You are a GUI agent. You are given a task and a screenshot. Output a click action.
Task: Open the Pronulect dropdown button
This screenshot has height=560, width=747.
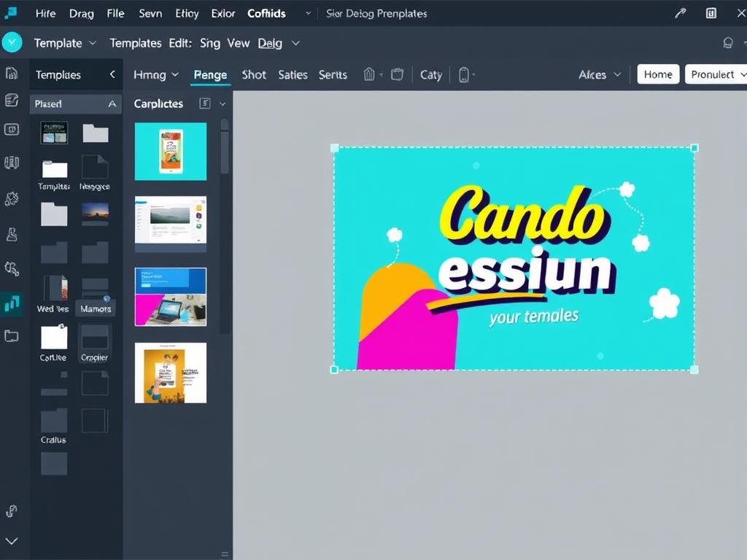[716, 74]
